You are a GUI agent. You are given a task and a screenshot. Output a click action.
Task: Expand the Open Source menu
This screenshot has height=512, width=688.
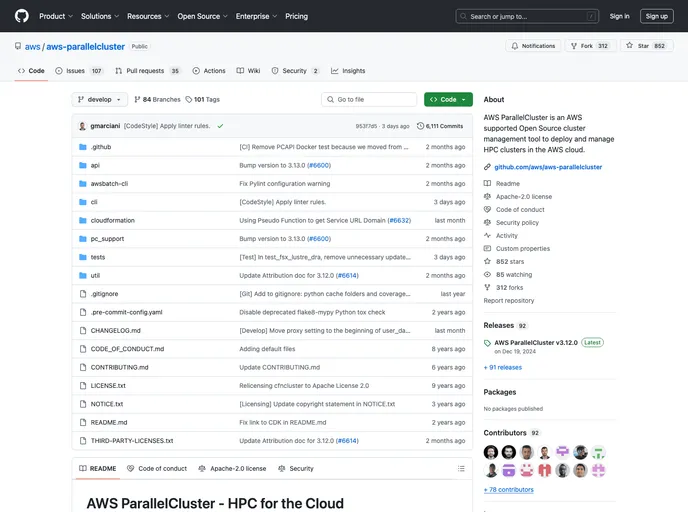point(202,16)
